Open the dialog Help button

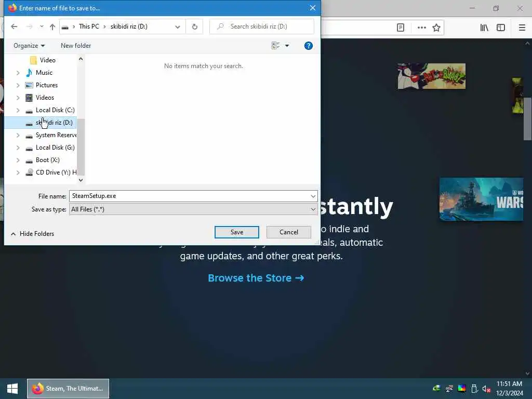[x=309, y=46]
